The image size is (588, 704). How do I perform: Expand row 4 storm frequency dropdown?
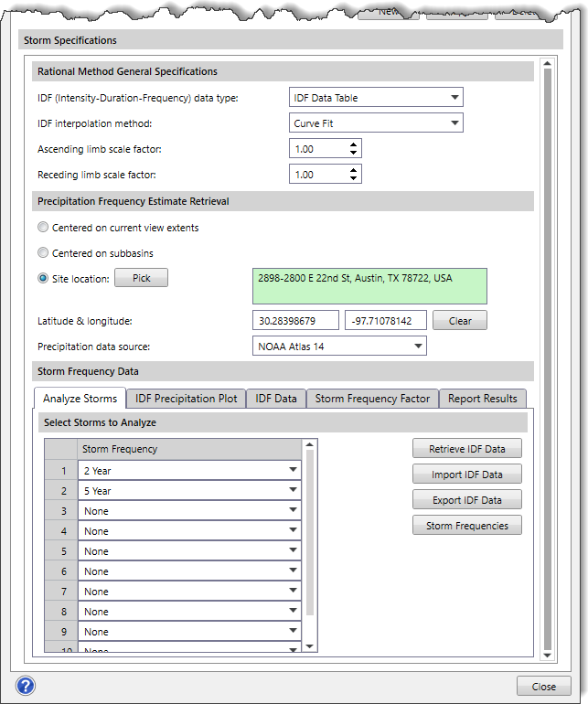point(293,530)
